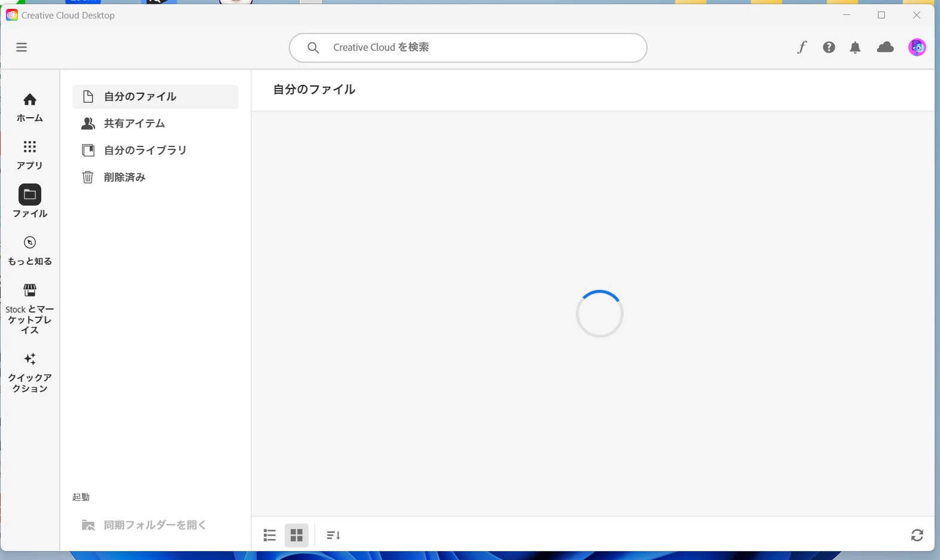Image resolution: width=940 pixels, height=560 pixels.
Task: Open アプリ section in sidebar
Action: pos(30,155)
